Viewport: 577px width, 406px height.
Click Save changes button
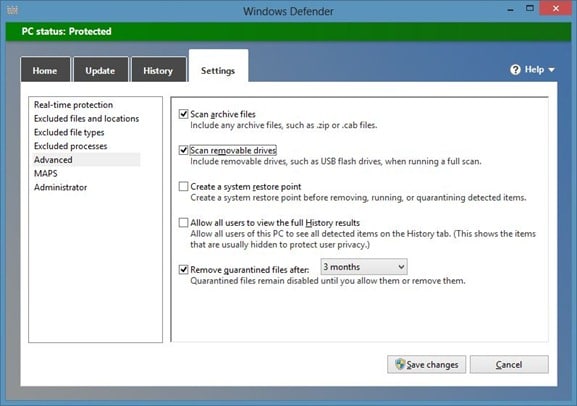click(x=426, y=364)
